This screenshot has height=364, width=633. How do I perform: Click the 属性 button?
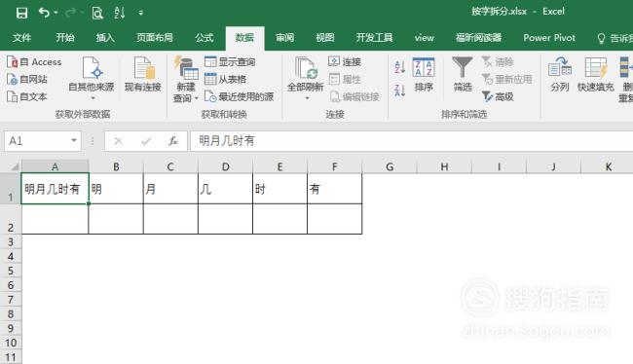pos(345,79)
